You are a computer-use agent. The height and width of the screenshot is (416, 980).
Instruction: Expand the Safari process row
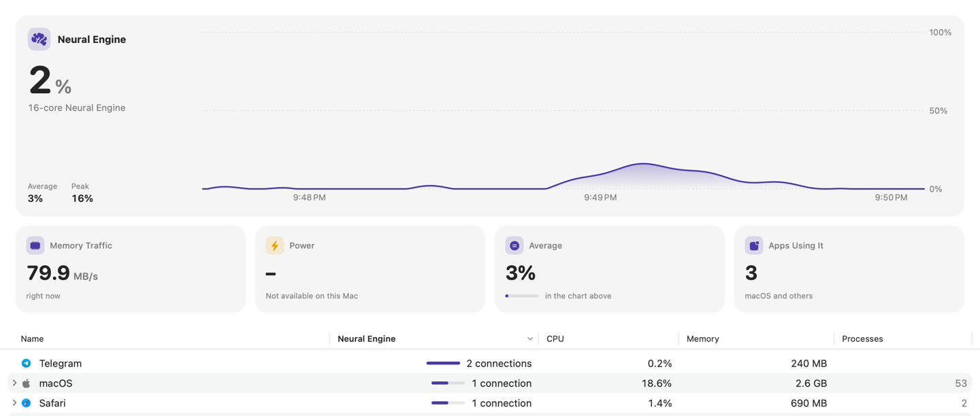coord(14,403)
